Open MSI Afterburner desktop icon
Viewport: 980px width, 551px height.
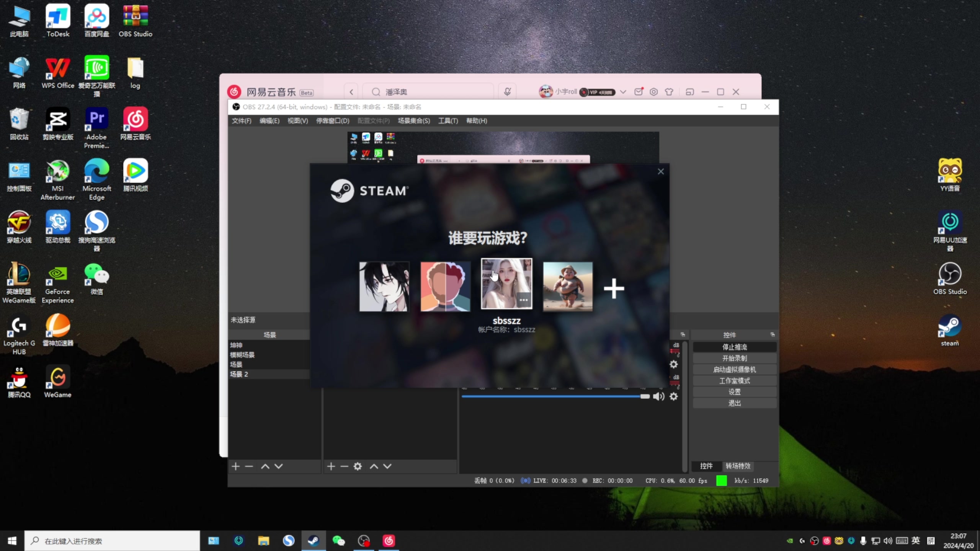(58, 180)
